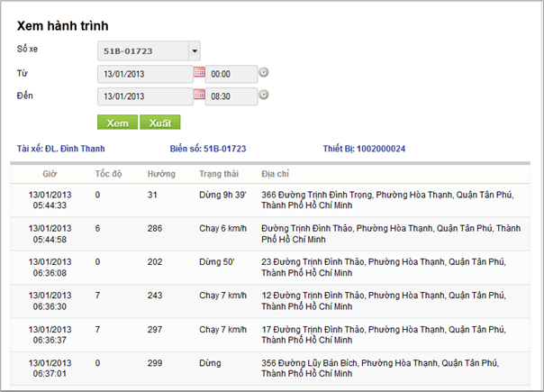
Task: Click the time picker icon next to 00:00
Action: [x=265, y=73]
